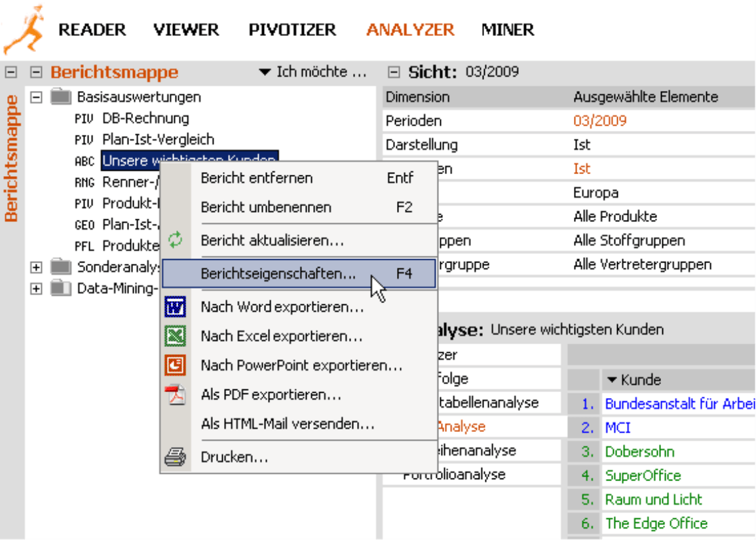This screenshot has width=756, height=540.
Task: Switch to the READER module
Action: 92,30
